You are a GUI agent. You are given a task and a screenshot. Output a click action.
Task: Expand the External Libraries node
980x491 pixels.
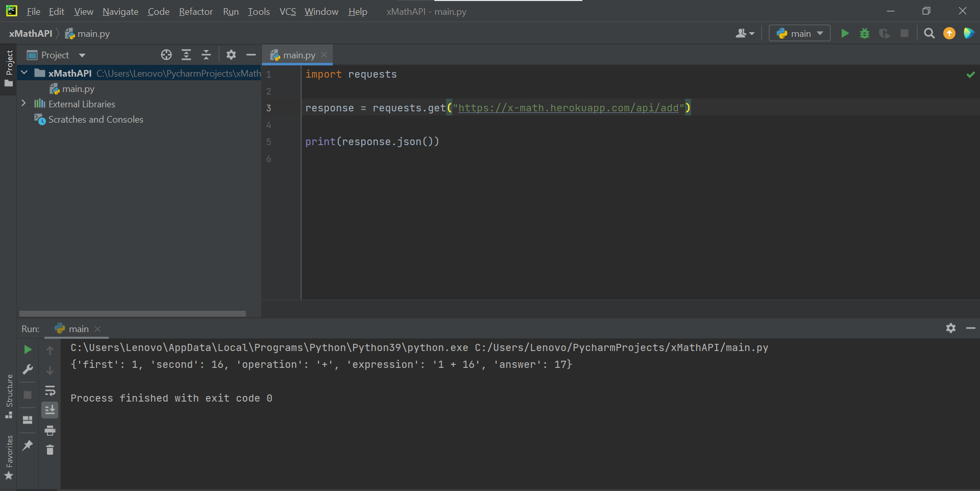pyautogui.click(x=23, y=103)
